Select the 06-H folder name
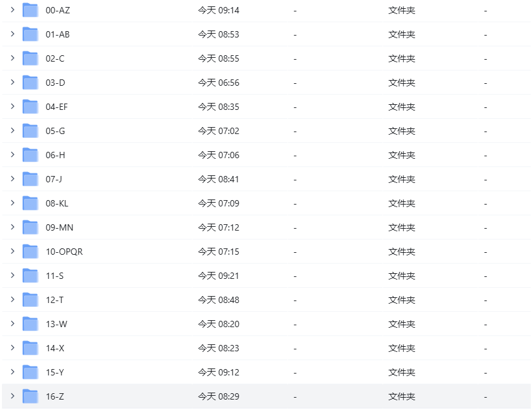The image size is (532, 418). tap(55, 155)
